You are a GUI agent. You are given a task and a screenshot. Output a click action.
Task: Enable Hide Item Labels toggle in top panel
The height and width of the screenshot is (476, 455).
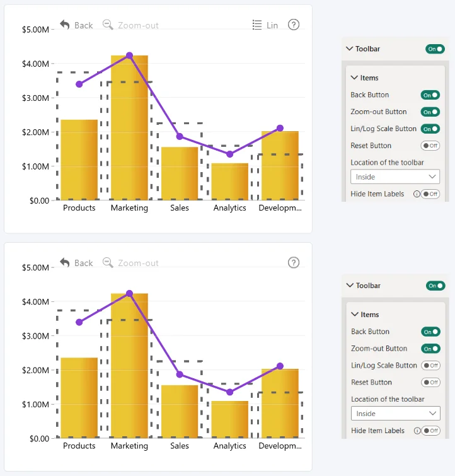[430, 194]
